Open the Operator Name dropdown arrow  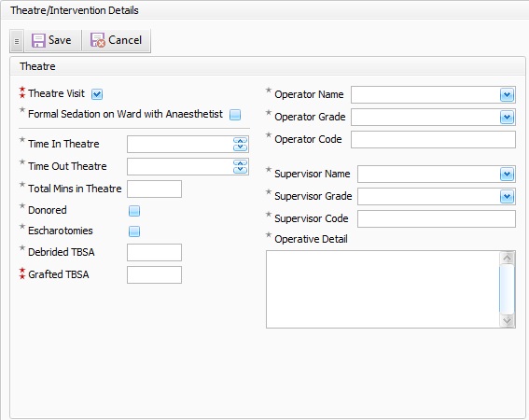[507, 95]
